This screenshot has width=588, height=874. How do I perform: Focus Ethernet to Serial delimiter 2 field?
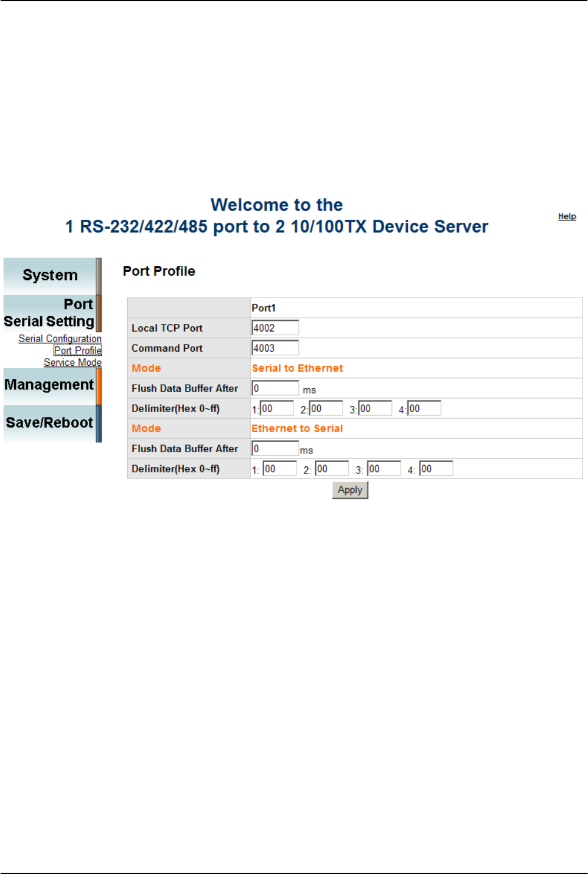332,469
